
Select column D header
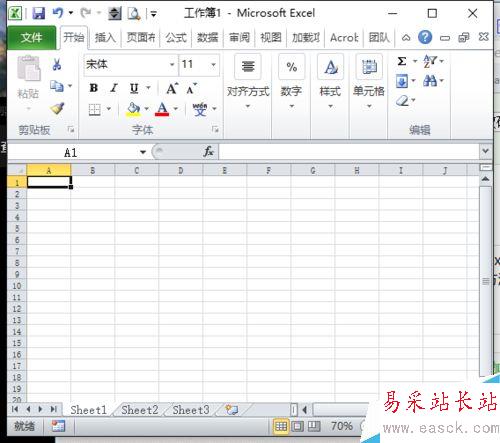coord(181,171)
